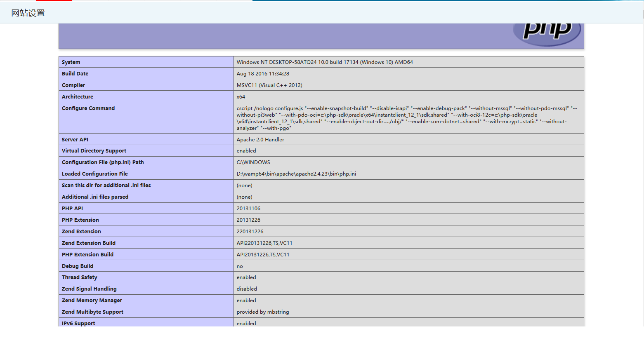The width and height of the screenshot is (644, 338).
Task: Click the C:\WINDOWS configuration path value
Action: click(253, 162)
